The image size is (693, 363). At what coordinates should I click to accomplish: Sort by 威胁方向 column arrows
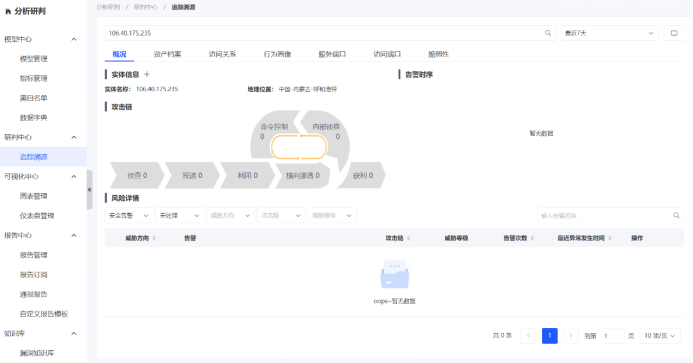click(x=154, y=238)
